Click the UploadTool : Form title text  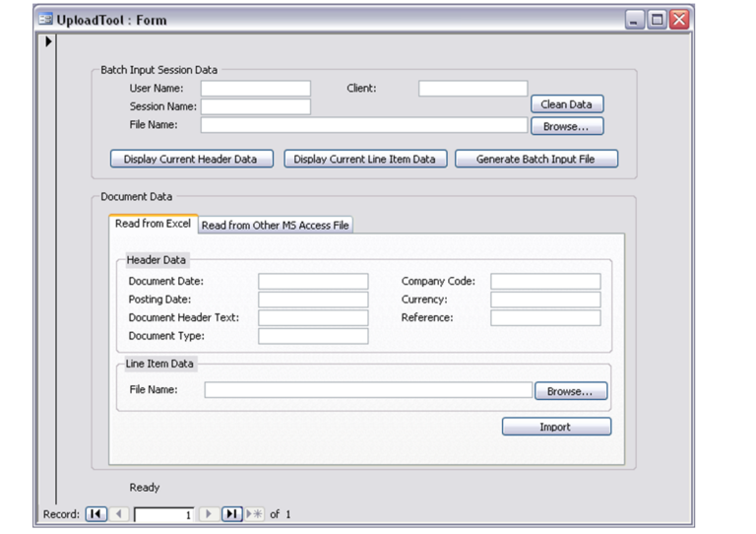[111, 21]
